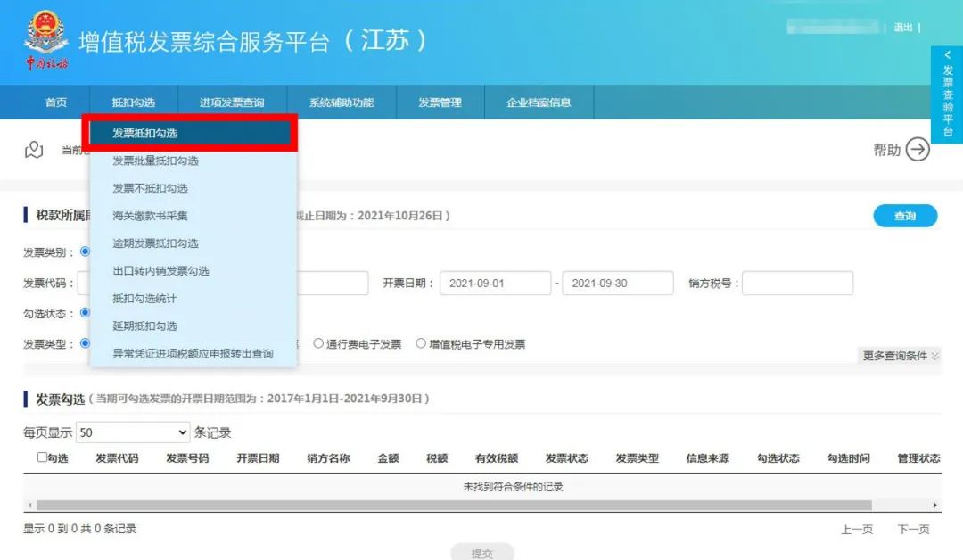Click the China Tax emblem logo
The width and height of the screenshot is (963, 560).
coord(46,39)
